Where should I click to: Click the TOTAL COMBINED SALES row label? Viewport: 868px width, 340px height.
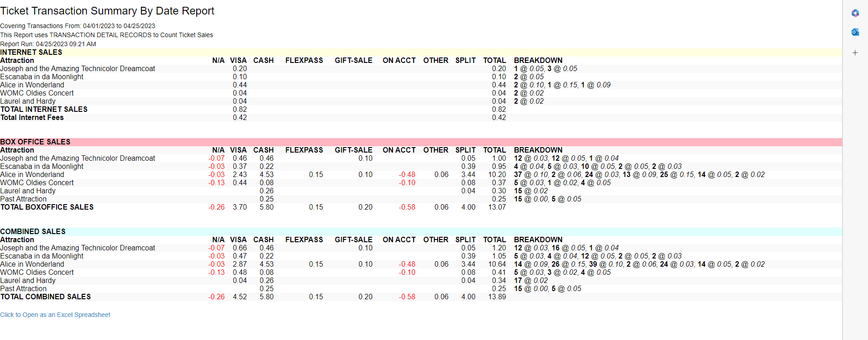click(x=46, y=297)
